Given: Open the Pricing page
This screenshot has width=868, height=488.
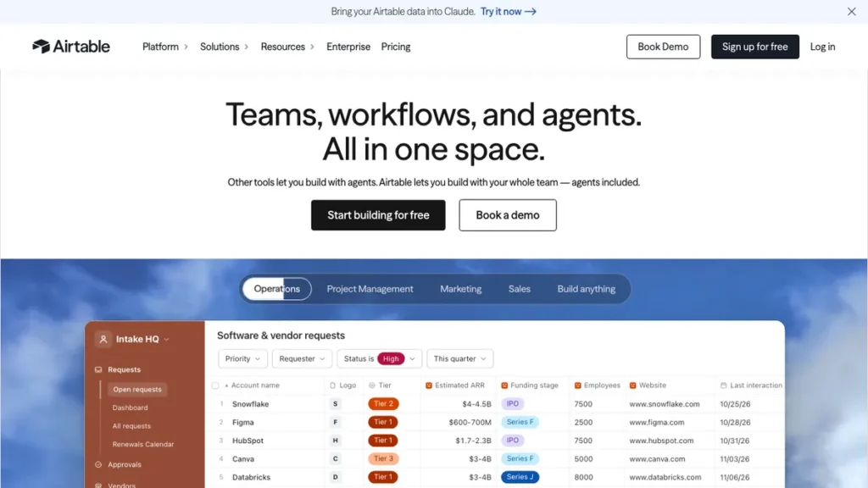Looking at the screenshot, I should click(x=396, y=47).
